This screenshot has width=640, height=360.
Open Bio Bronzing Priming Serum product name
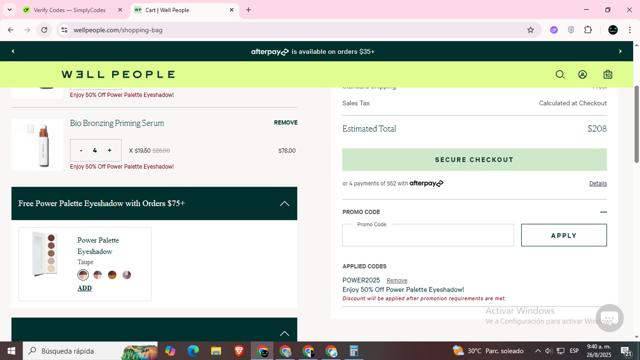click(x=117, y=123)
